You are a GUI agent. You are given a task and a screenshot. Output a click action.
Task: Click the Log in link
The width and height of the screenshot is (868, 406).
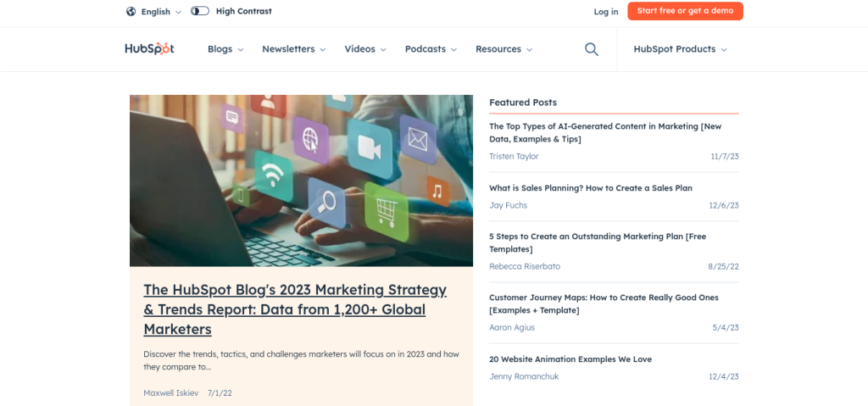point(606,12)
